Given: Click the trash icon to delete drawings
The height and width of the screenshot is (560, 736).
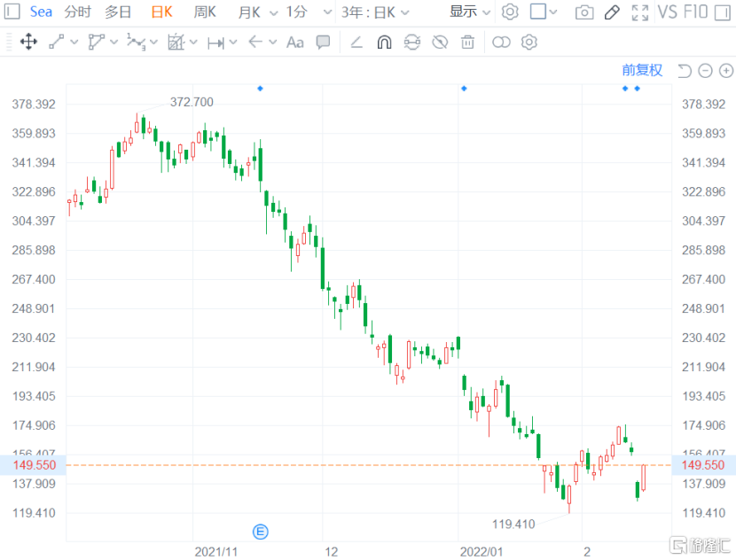Looking at the screenshot, I should coord(467,42).
